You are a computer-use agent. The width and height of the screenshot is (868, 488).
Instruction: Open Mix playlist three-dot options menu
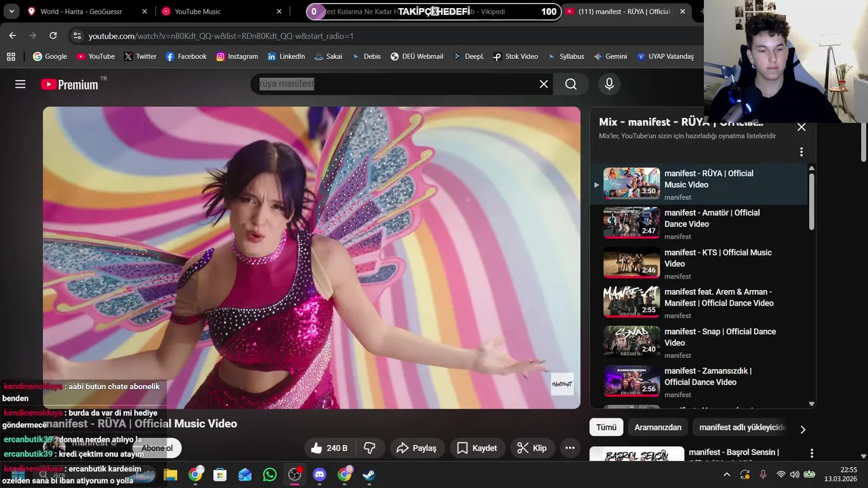point(801,152)
